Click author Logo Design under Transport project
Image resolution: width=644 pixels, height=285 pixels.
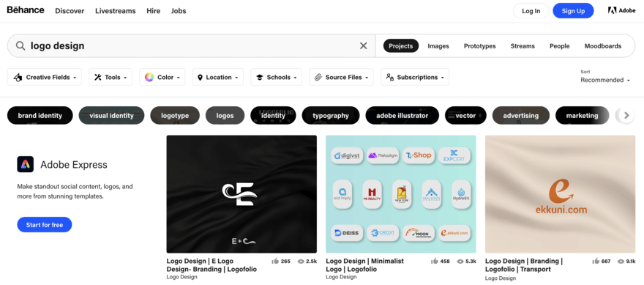click(x=501, y=278)
